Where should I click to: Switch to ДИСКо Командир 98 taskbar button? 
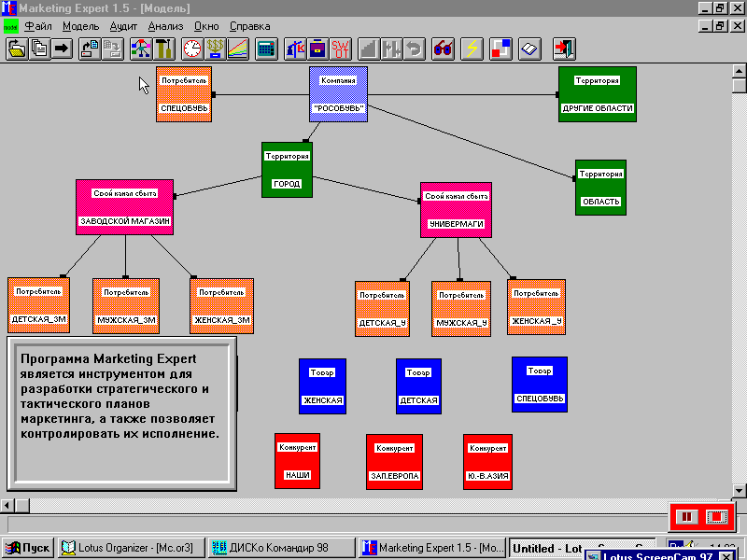click(x=282, y=548)
